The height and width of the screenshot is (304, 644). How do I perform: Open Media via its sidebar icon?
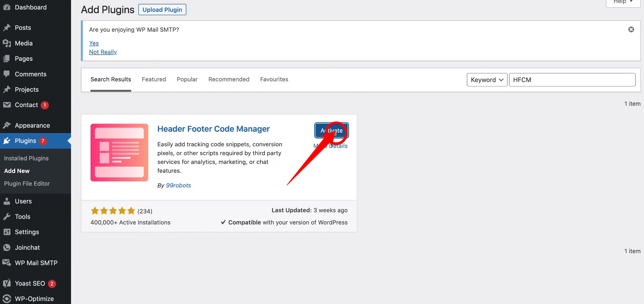click(7, 43)
